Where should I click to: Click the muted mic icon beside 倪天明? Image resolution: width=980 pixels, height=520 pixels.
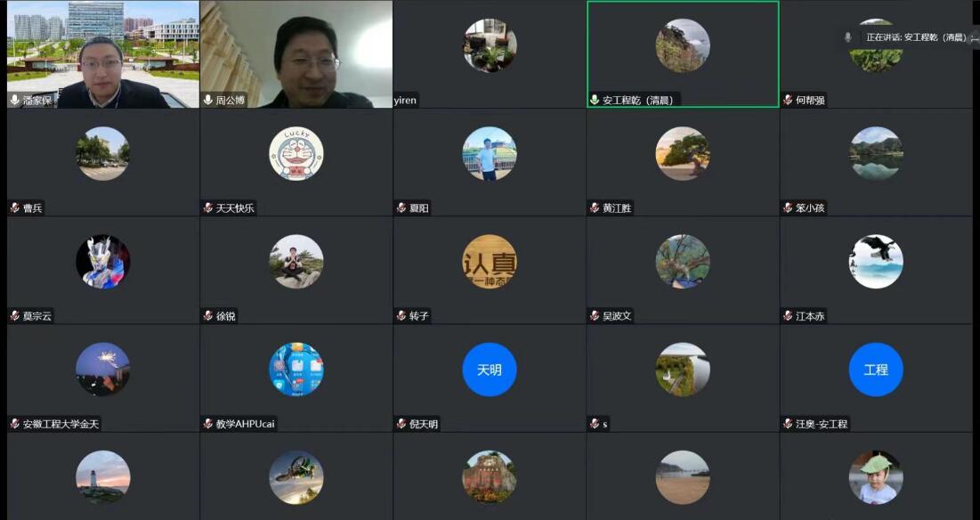pyautogui.click(x=401, y=424)
